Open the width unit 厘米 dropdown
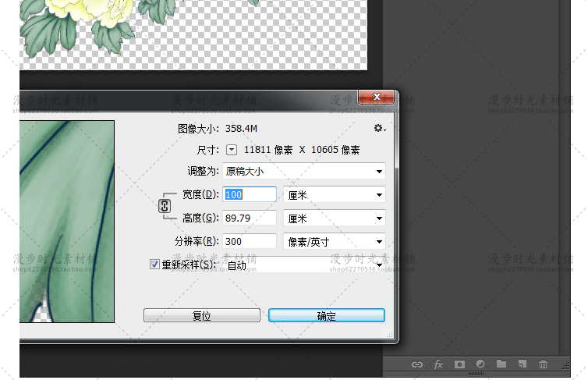The width and height of the screenshot is (588, 380). coord(335,194)
